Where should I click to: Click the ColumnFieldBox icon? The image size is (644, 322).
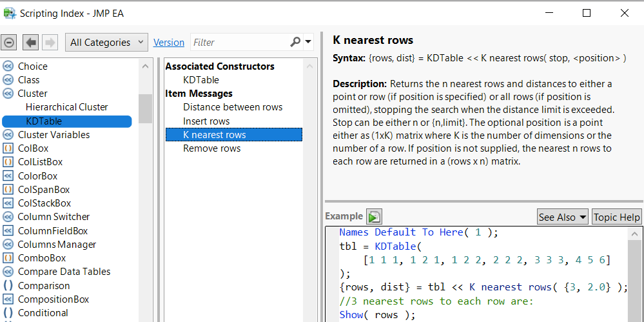pyautogui.click(x=8, y=231)
